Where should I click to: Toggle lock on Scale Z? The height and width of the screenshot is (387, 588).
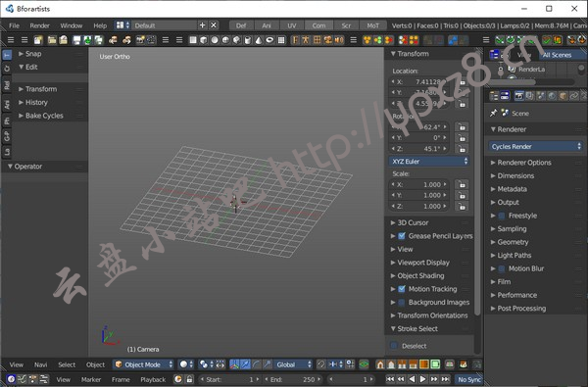(462, 207)
